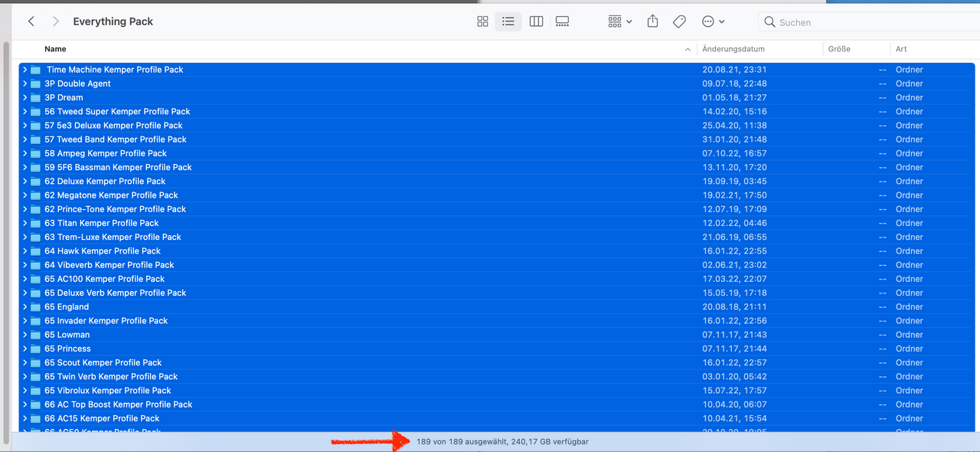Select 66 AC Top Boost Kemper Profile Pack
This screenshot has height=452, width=980.
pyautogui.click(x=497, y=405)
